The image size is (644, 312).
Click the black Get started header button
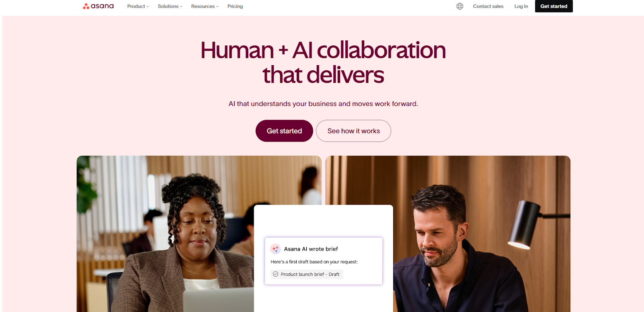pyautogui.click(x=554, y=6)
